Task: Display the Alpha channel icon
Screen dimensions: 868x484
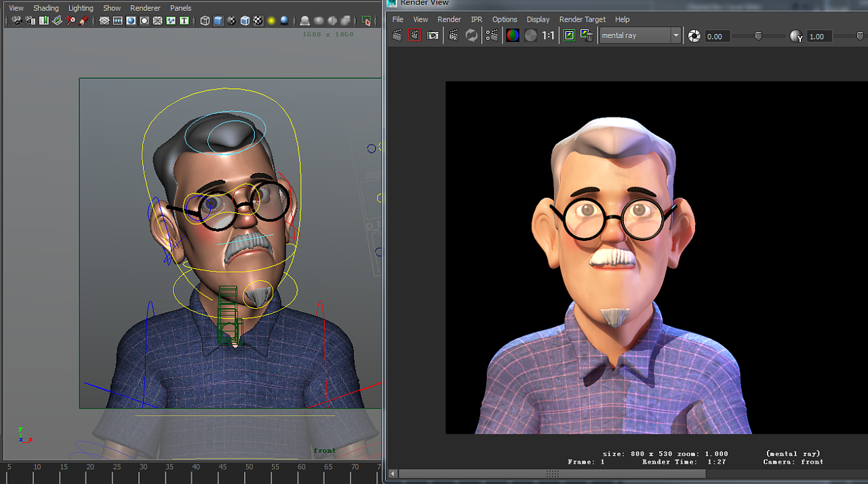Action: point(530,35)
